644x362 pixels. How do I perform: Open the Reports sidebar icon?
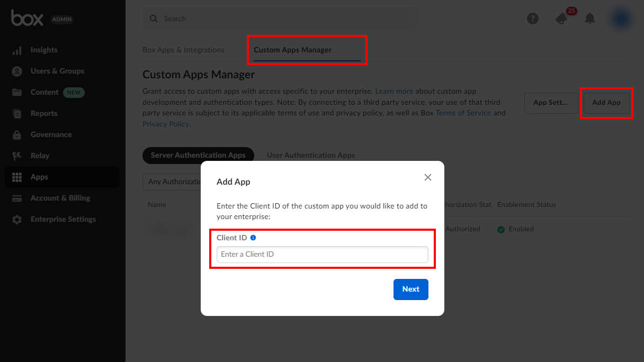[17, 114]
